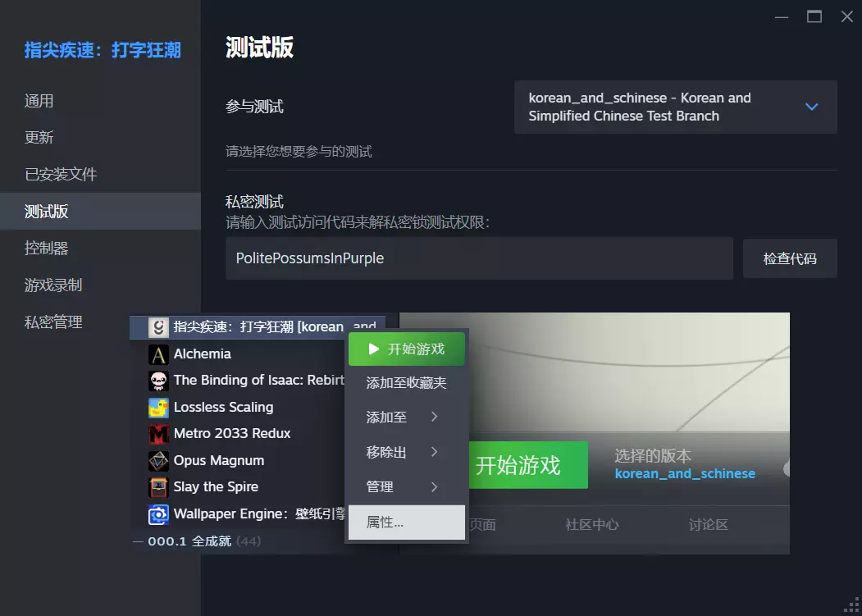
Task: Expand the 添加至 submenu
Action: (406, 418)
